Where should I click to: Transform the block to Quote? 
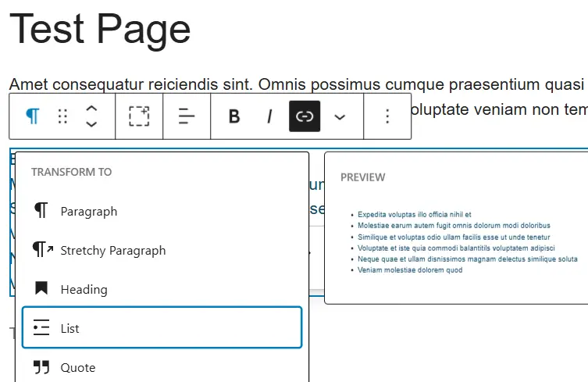pyautogui.click(x=77, y=367)
